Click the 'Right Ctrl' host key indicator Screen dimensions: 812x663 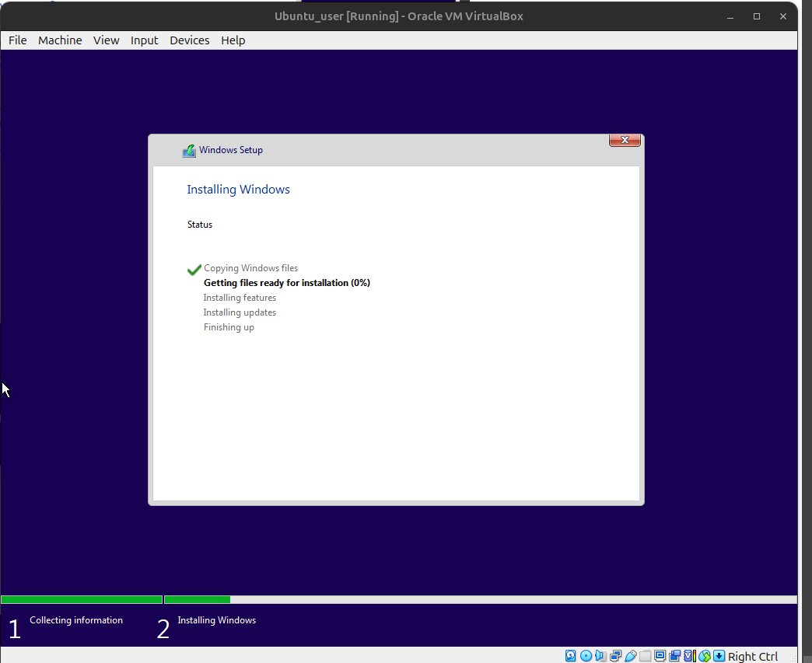[753, 656]
